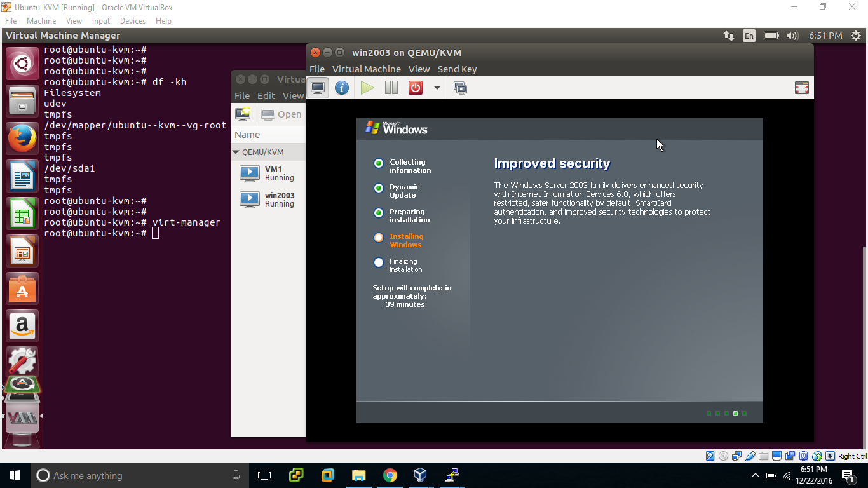Show hidden icons in the Windows tray

(755, 475)
